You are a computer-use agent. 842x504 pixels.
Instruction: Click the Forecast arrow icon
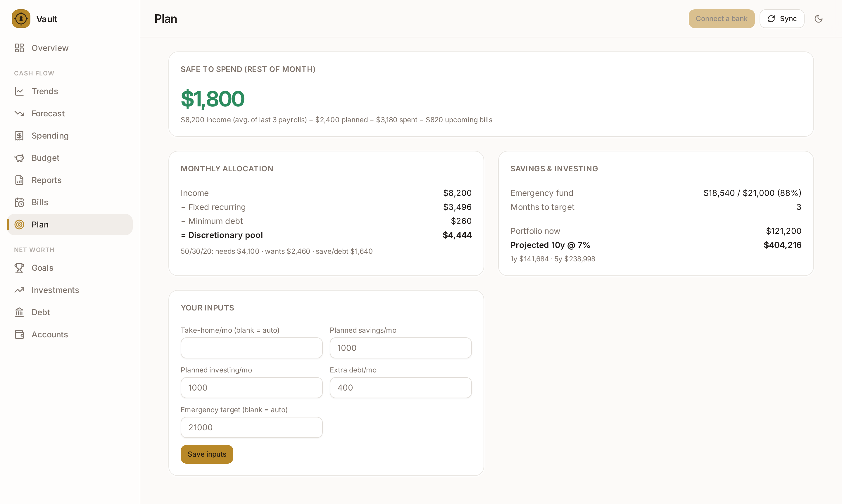(19, 113)
